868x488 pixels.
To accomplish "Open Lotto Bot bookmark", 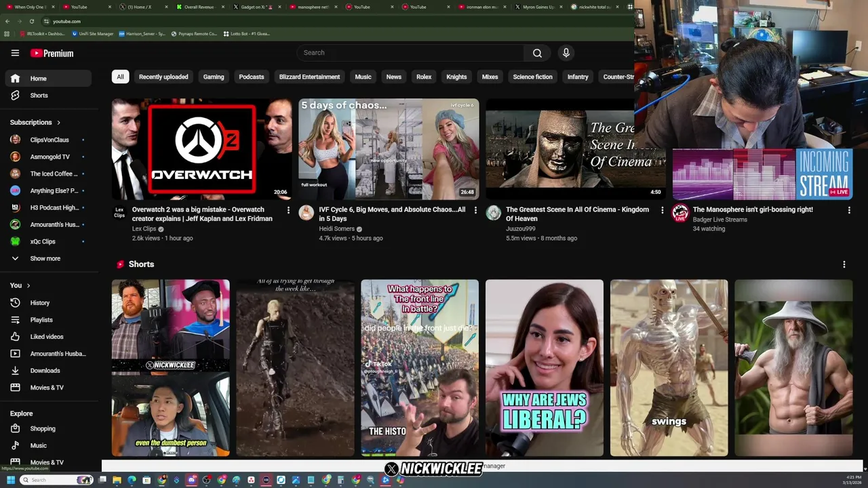I will coord(246,33).
